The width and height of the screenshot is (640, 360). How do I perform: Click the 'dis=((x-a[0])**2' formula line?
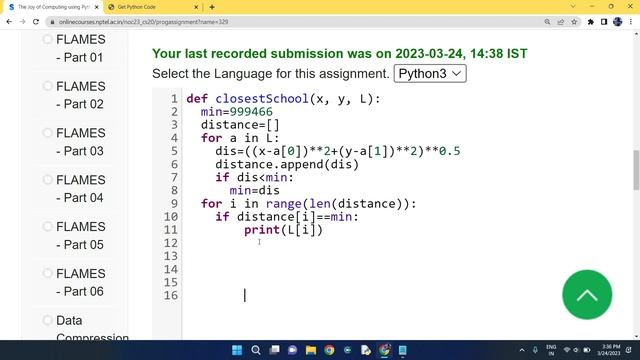point(338,151)
